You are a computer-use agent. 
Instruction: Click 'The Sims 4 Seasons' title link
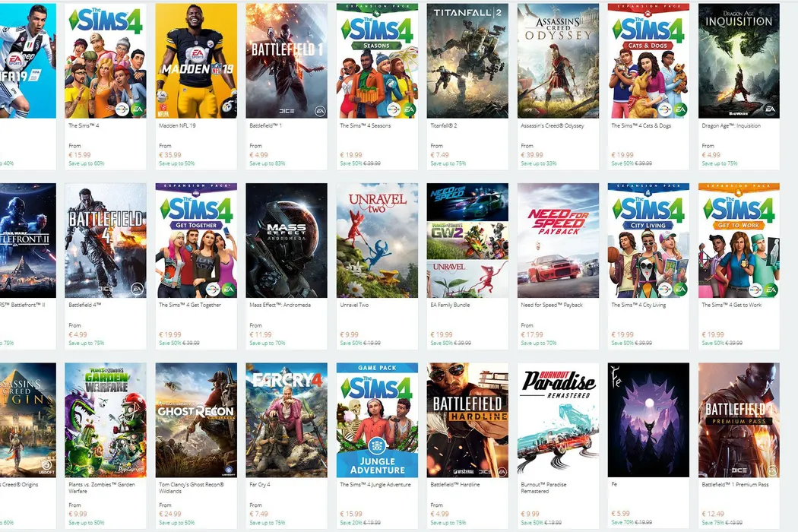pos(366,125)
